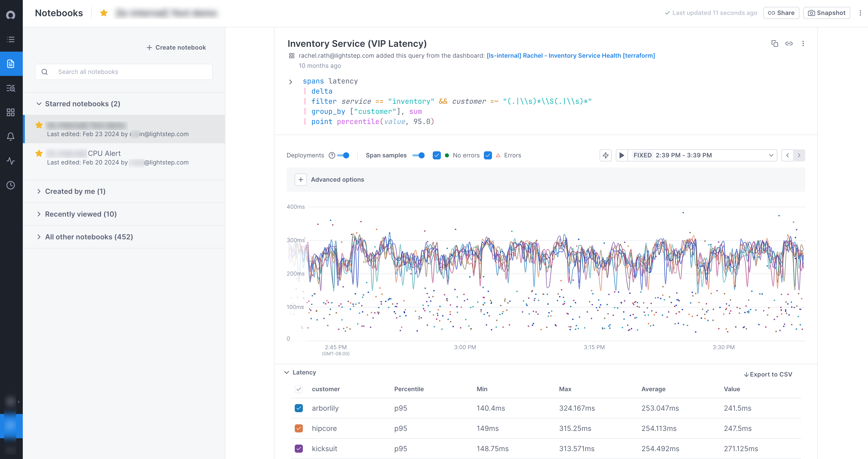Click the star icon next to notebook title
The width and height of the screenshot is (868, 459).
(x=104, y=13)
